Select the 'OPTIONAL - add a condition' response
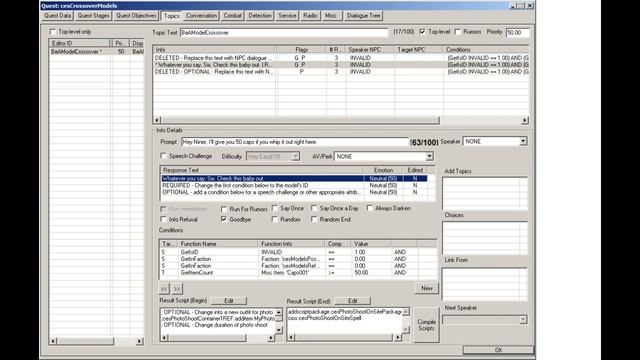The image size is (640, 360). [294, 192]
